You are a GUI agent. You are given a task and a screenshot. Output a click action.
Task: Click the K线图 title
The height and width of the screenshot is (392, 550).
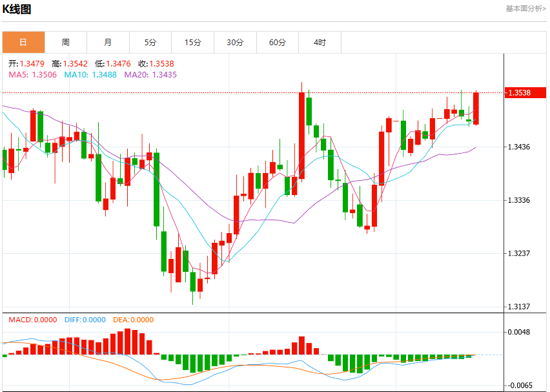coord(17,9)
